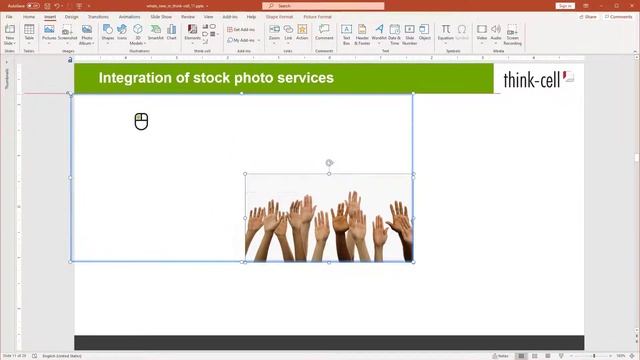This screenshot has height=360, width=640.
Task: Open the Shape Format tab
Action: pos(279,17)
